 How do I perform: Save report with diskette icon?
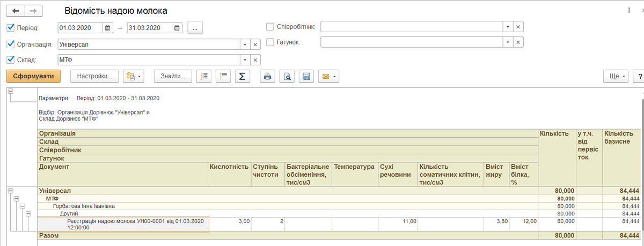306,77
